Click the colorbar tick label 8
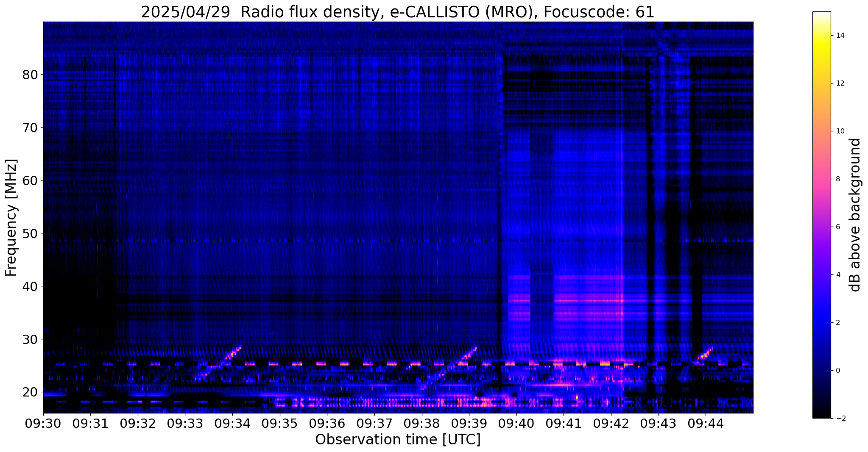 (837, 179)
